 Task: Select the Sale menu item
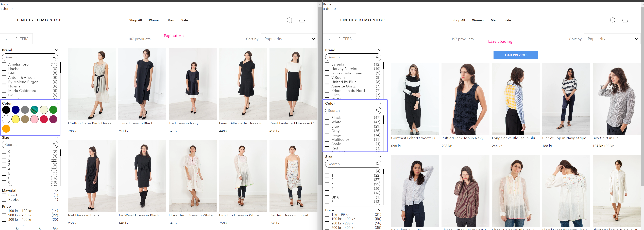pos(184,20)
